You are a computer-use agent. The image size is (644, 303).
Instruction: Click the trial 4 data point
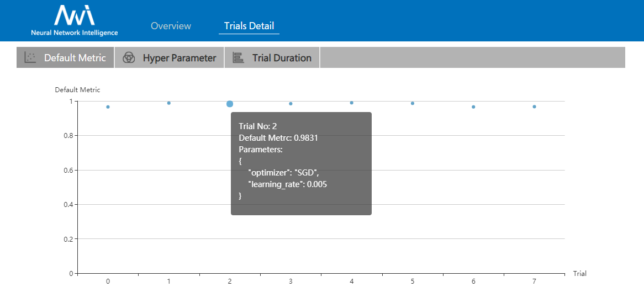coord(352,103)
